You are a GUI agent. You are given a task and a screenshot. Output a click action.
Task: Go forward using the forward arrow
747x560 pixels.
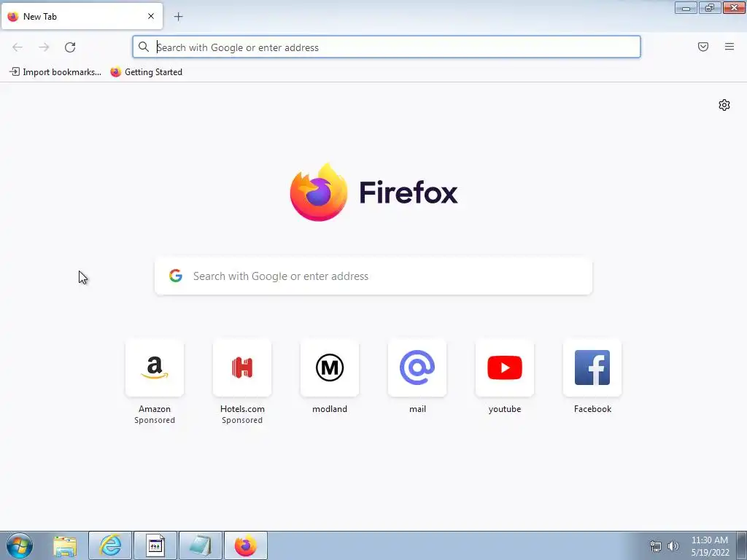tap(44, 47)
